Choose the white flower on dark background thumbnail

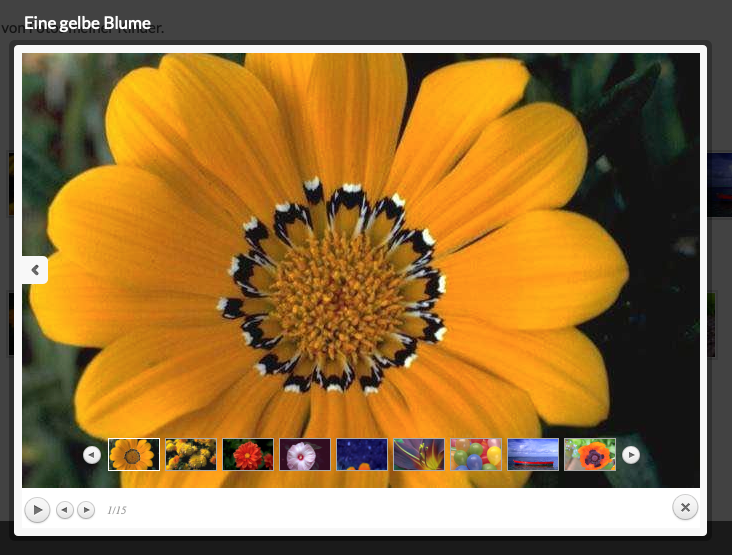[x=305, y=455]
